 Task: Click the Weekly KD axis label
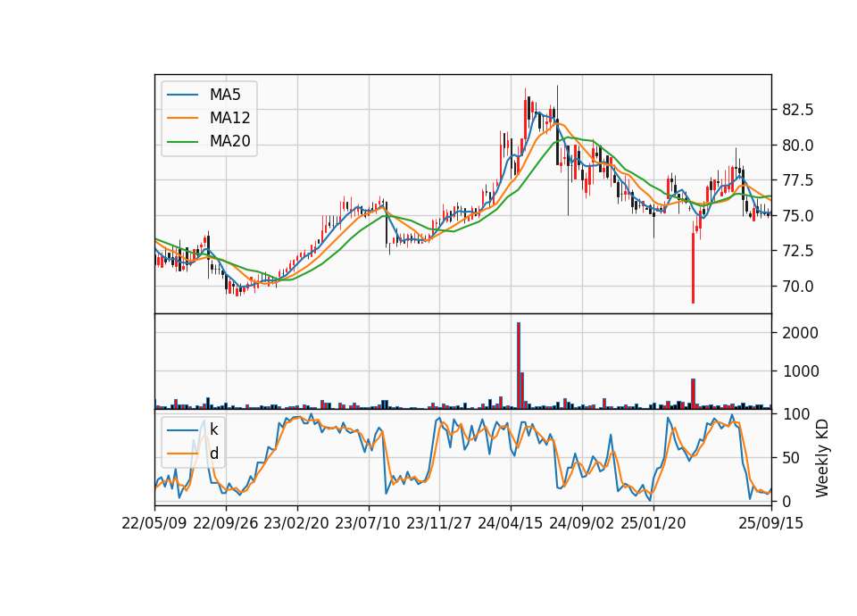pyautogui.click(x=821, y=459)
